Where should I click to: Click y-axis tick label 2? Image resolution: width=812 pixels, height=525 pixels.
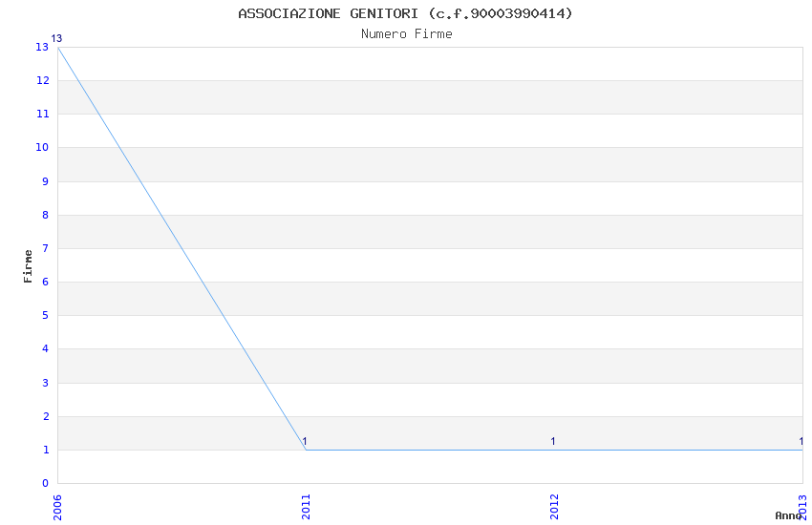click(46, 416)
